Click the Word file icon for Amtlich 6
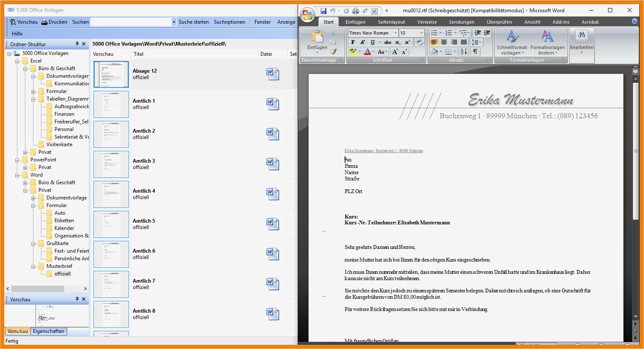Viewport: 644px width, 349px height. [272, 254]
